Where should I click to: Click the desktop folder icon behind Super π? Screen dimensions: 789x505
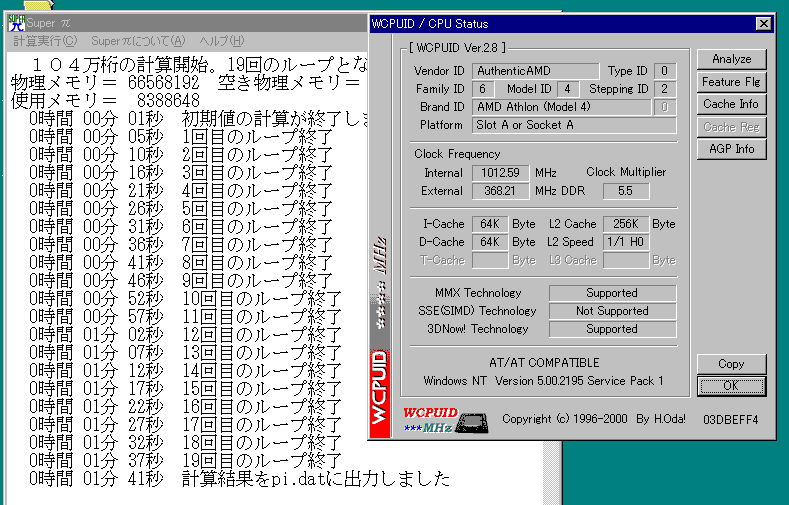(38, 5)
